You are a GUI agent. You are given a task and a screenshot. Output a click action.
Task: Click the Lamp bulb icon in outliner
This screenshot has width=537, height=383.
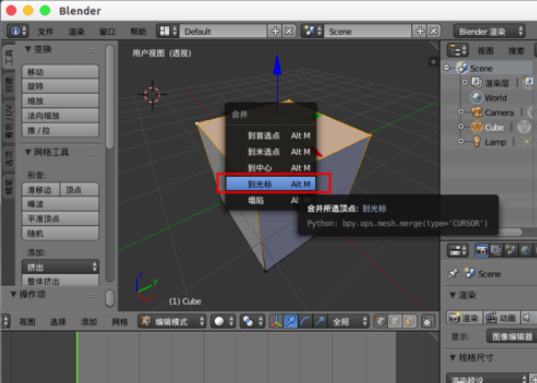pos(477,142)
